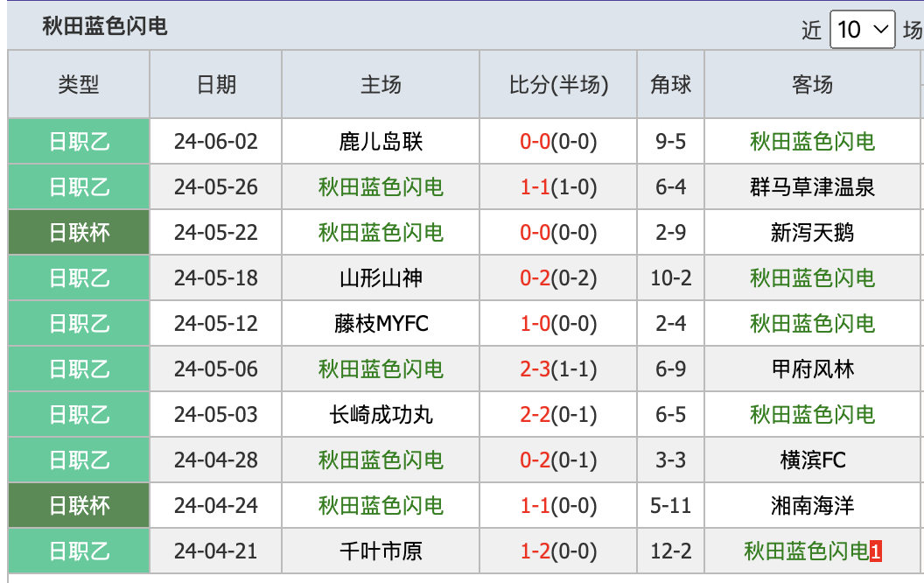The height and width of the screenshot is (583, 924).
Task: Click the corner count 6-9
Action: pyautogui.click(x=670, y=369)
